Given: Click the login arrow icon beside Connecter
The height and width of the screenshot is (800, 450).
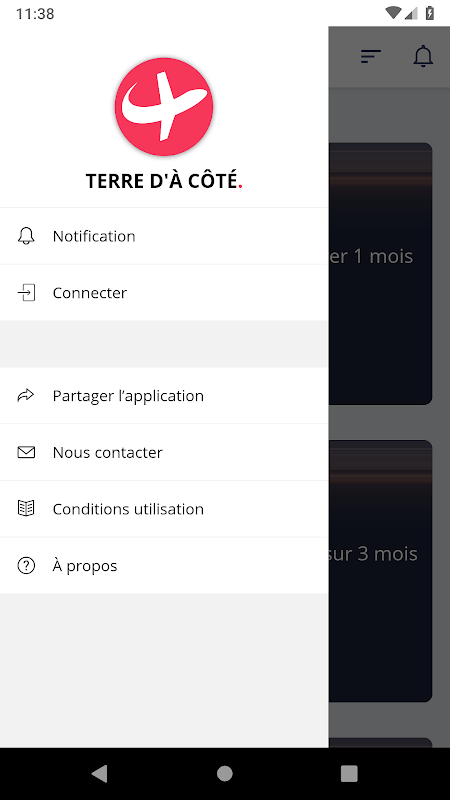Looking at the screenshot, I should (26, 292).
